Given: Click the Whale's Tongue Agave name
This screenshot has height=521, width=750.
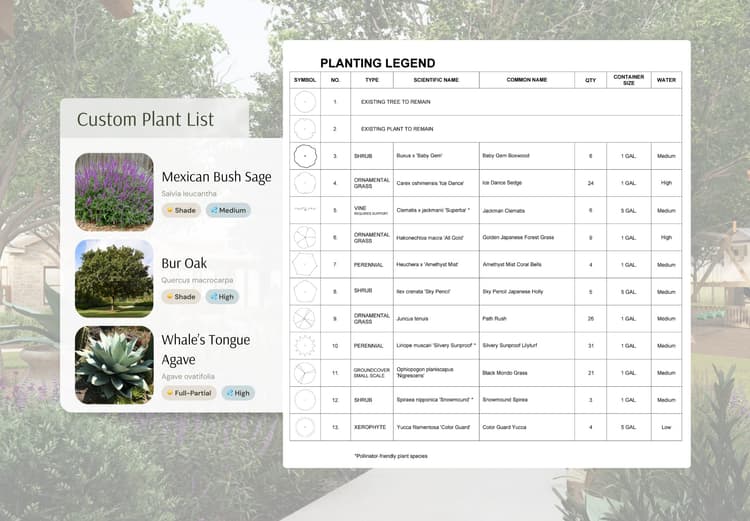Looking at the screenshot, I should [206, 350].
